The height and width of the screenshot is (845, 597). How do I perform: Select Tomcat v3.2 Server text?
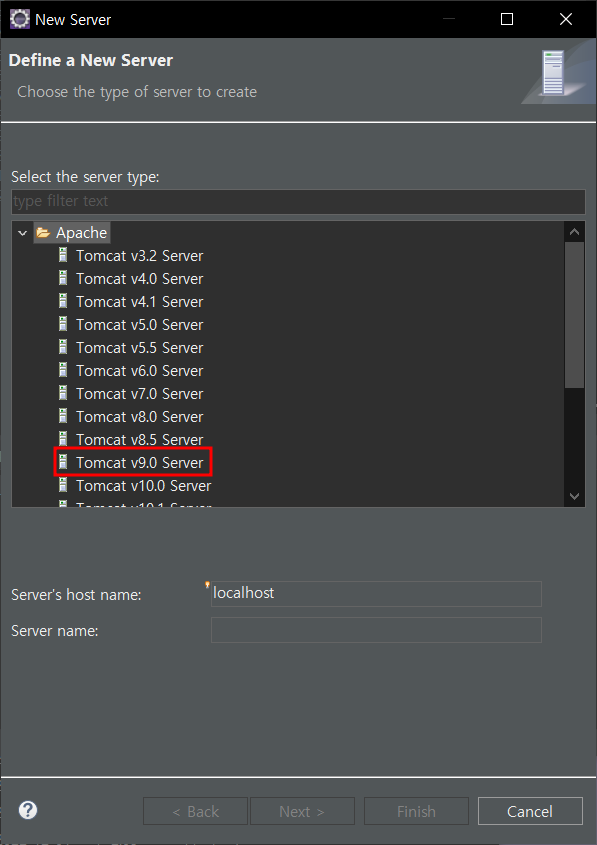click(140, 255)
